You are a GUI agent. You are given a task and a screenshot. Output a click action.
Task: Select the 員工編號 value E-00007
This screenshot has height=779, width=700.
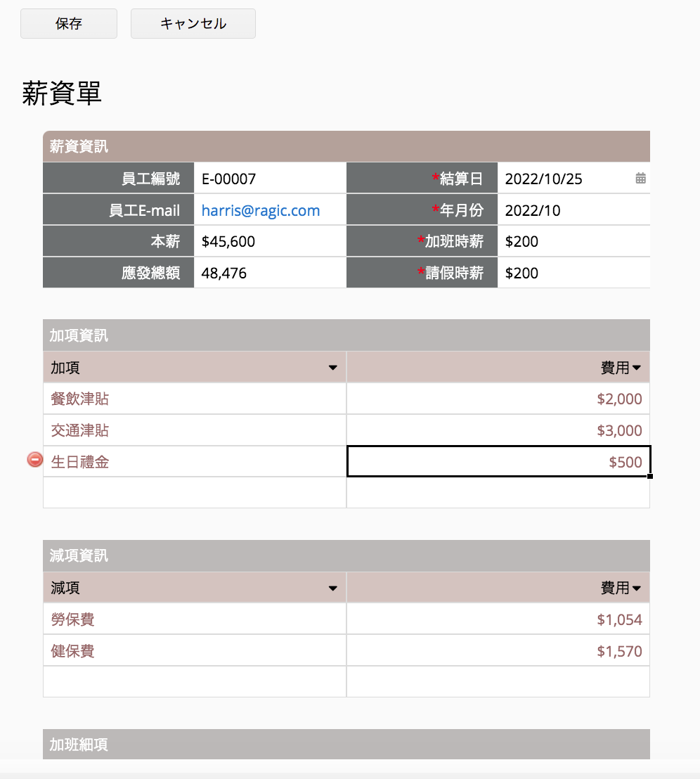pyautogui.click(x=270, y=179)
